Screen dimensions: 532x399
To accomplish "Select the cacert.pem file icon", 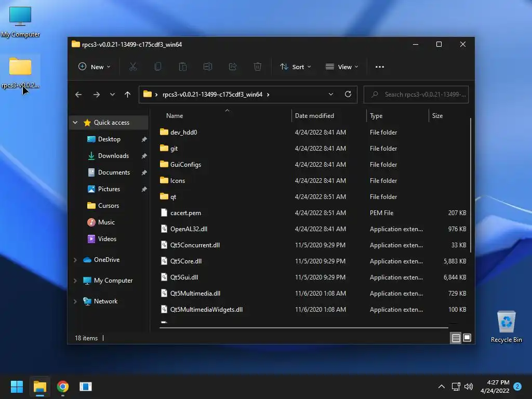I will [x=164, y=212].
